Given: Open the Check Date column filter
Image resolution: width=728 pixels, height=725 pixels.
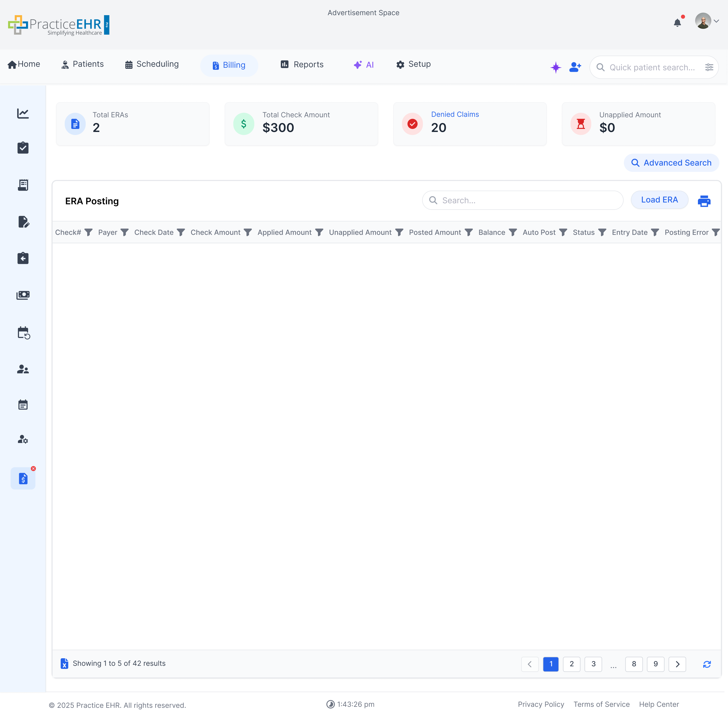Looking at the screenshot, I should click(181, 233).
